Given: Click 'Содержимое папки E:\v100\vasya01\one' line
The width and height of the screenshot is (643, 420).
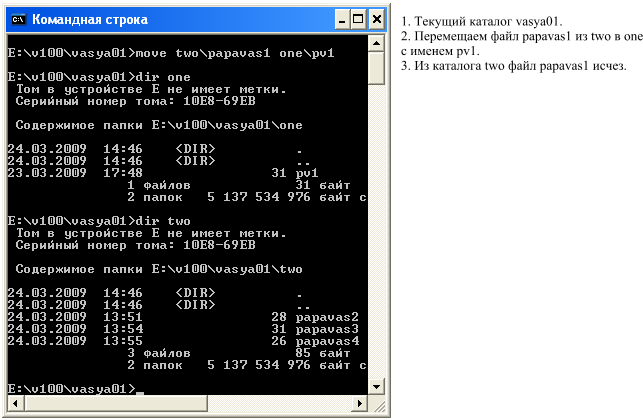Looking at the screenshot, I should [x=159, y=125].
